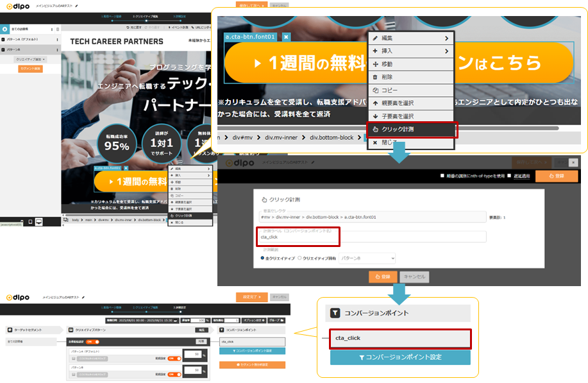The image size is (588, 383).
Task: Open クリエイティブ追加 dropdown in sidebar
Action: click(30, 59)
